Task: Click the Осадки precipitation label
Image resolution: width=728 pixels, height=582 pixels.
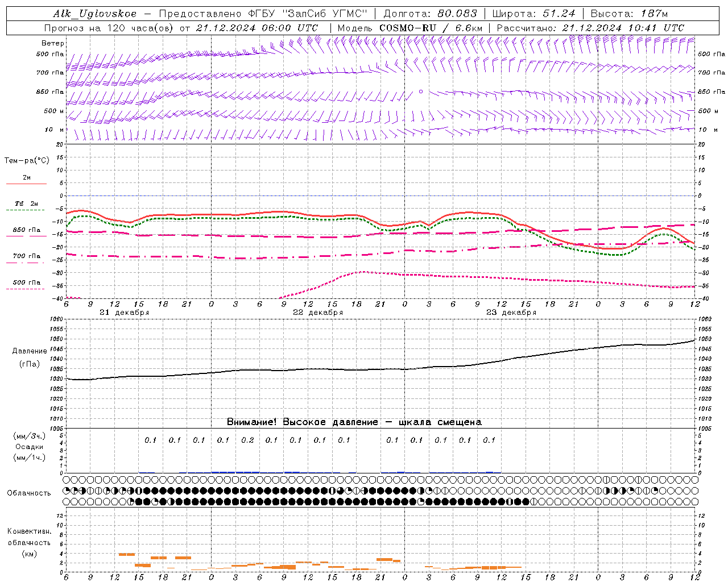Action: (x=30, y=447)
